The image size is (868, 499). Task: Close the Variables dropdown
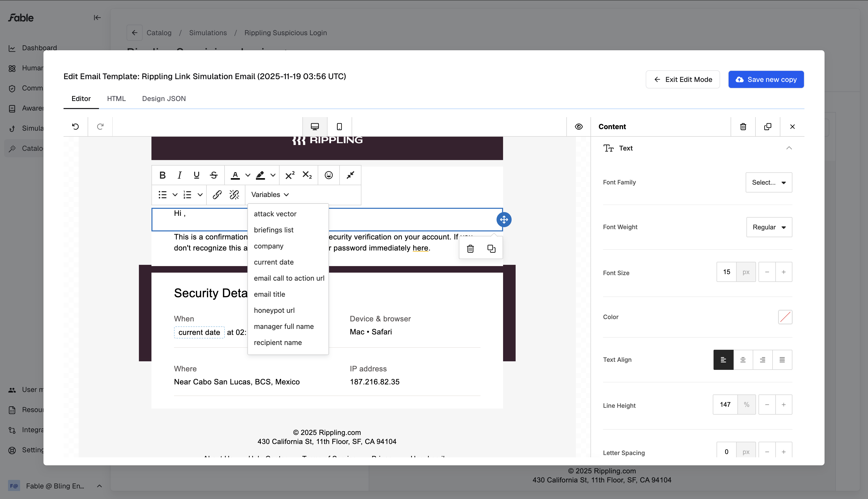coord(270,195)
